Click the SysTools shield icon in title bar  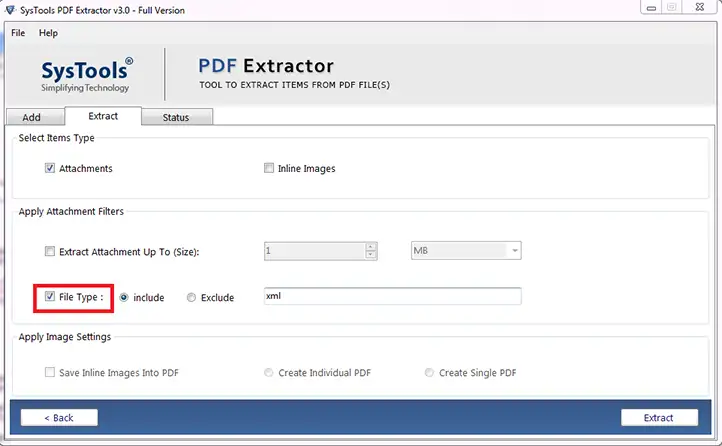(x=10, y=9)
